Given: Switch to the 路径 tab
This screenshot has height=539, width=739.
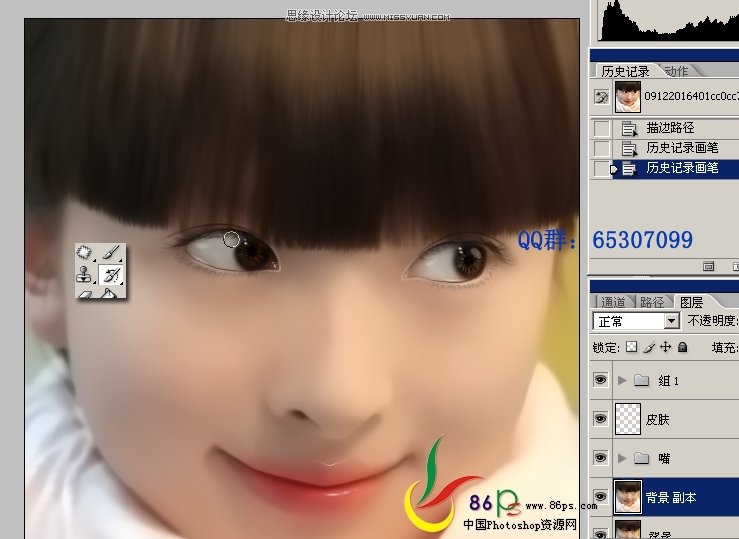Looking at the screenshot, I should [x=652, y=302].
